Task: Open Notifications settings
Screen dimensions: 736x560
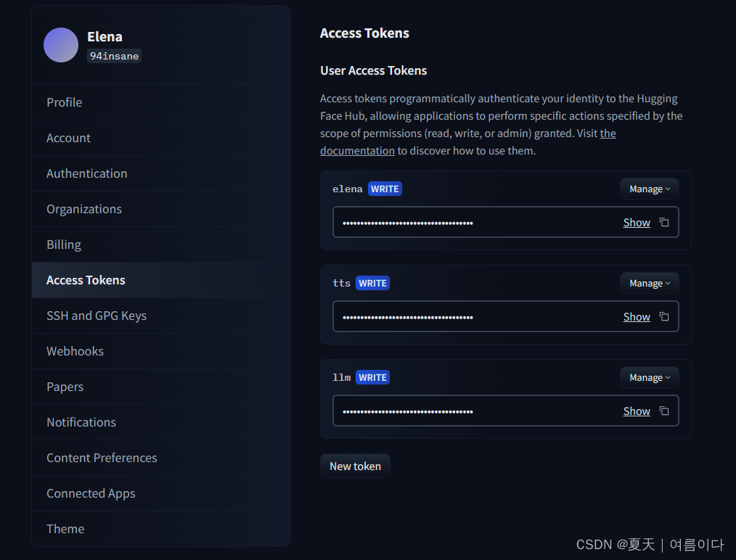Action: pyautogui.click(x=161, y=422)
